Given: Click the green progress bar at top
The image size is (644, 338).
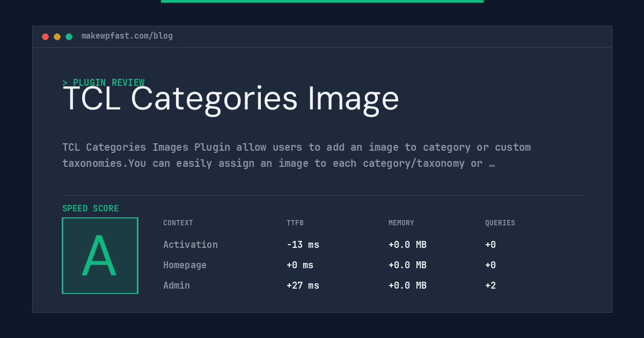Looking at the screenshot, I should pos(322,1).
